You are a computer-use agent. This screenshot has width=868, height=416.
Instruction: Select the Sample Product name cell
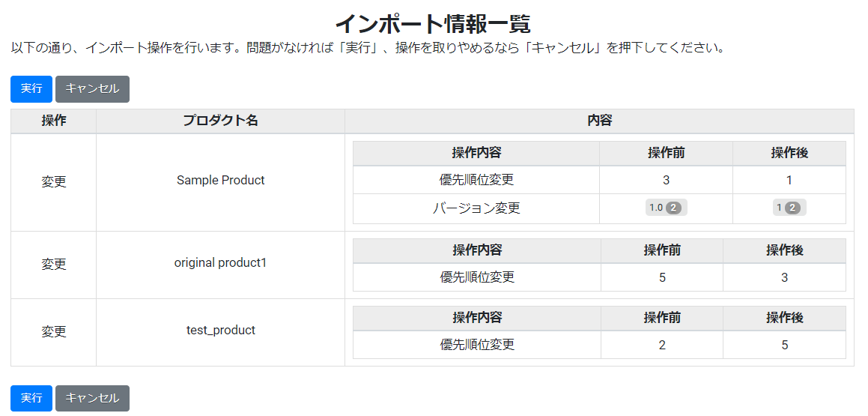tap(220, 182)
